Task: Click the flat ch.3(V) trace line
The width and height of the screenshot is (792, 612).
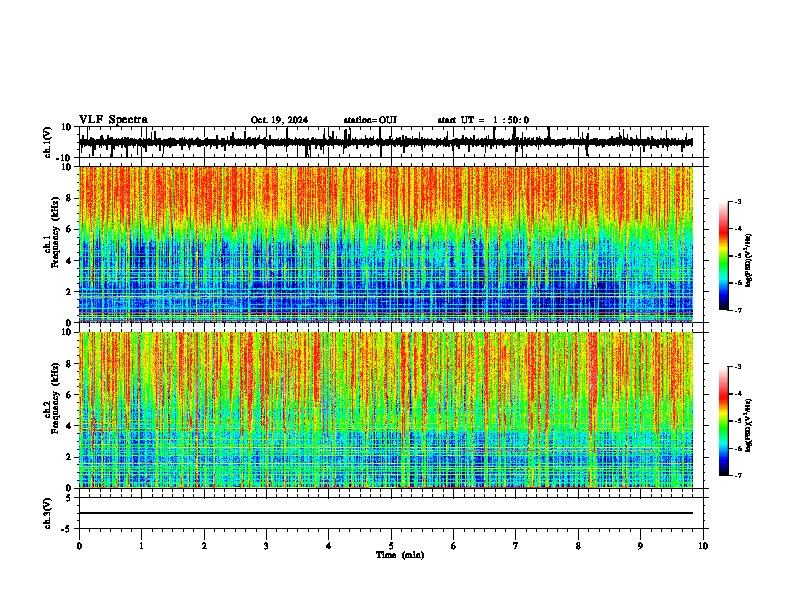Action: click(x=386, y=513)
